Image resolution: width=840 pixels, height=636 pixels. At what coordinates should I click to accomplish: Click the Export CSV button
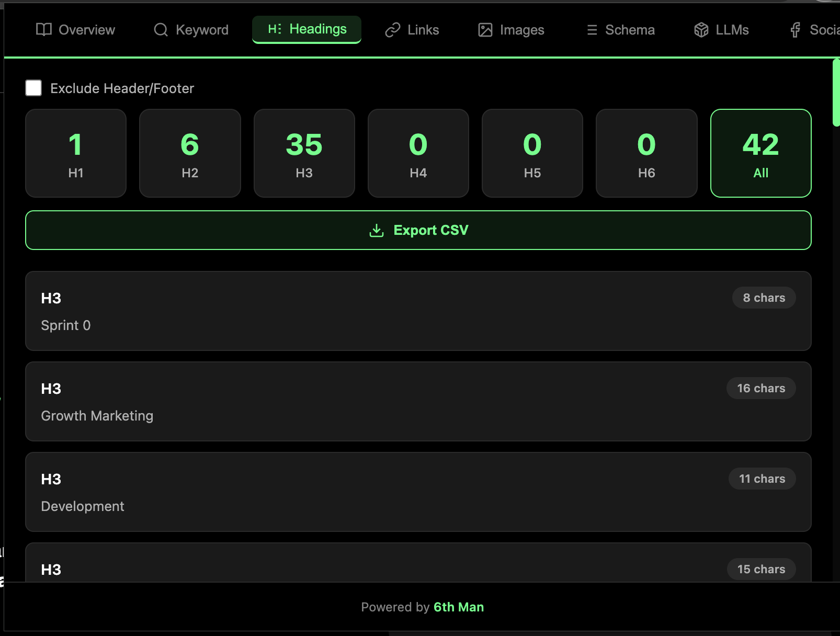click(x=418, y=230)
